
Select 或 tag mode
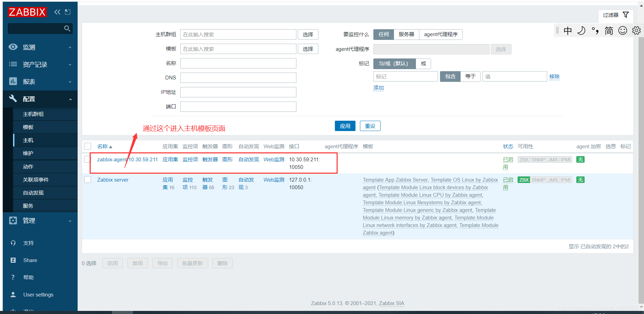pyautogui.click(x=423, y=64)
